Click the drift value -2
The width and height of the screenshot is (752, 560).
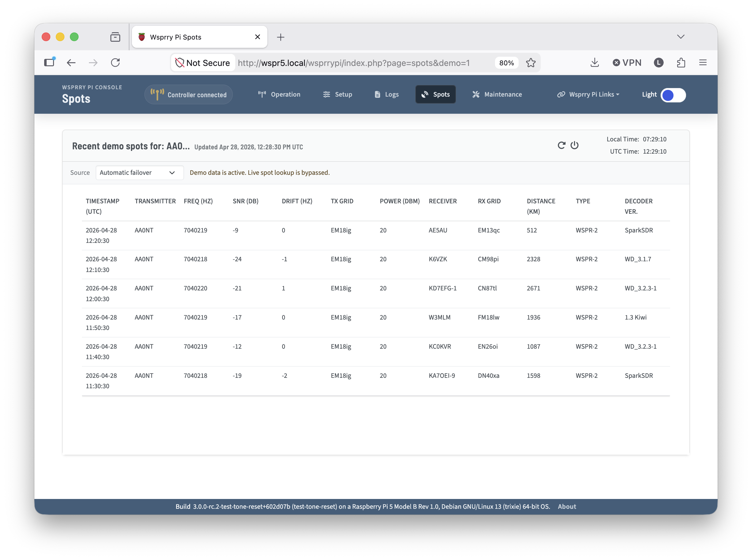[x=284, y=376]
